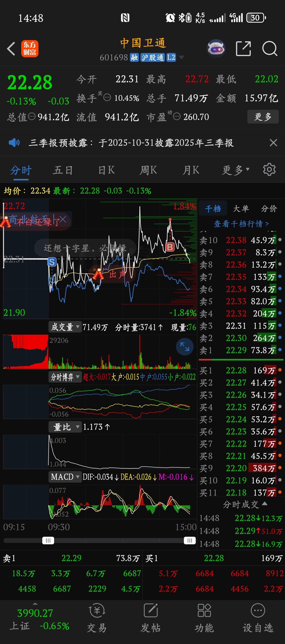Expand chart to fullscreen icon
The width and height of the screenshot is (285, 644).
tap(185, 347)
